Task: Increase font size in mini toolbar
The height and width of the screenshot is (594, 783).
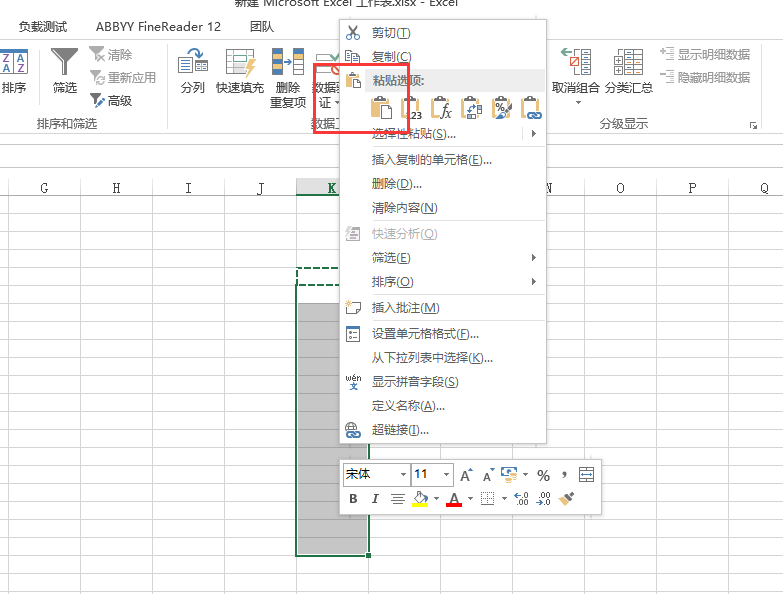Action: tap(466, 475)
